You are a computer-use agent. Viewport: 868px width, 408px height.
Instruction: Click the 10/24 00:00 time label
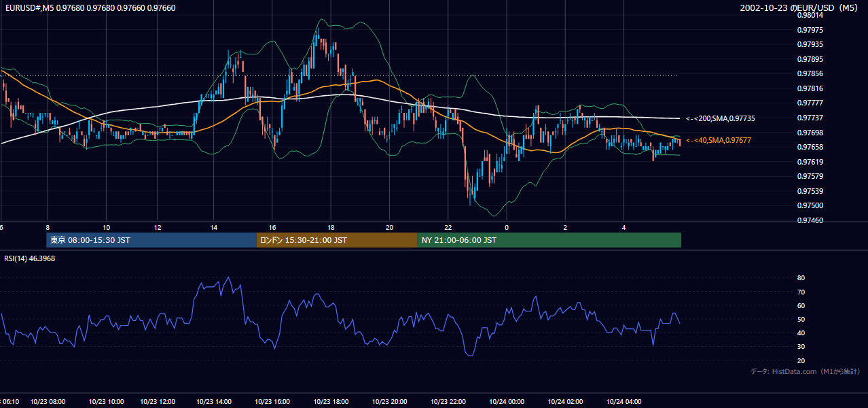(507, 402)
